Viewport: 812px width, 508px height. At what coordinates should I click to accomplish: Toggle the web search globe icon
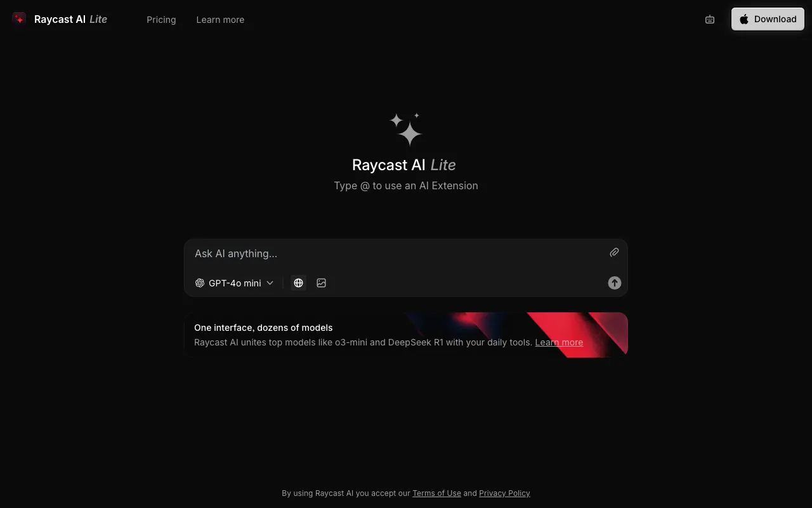coord(298,283)
